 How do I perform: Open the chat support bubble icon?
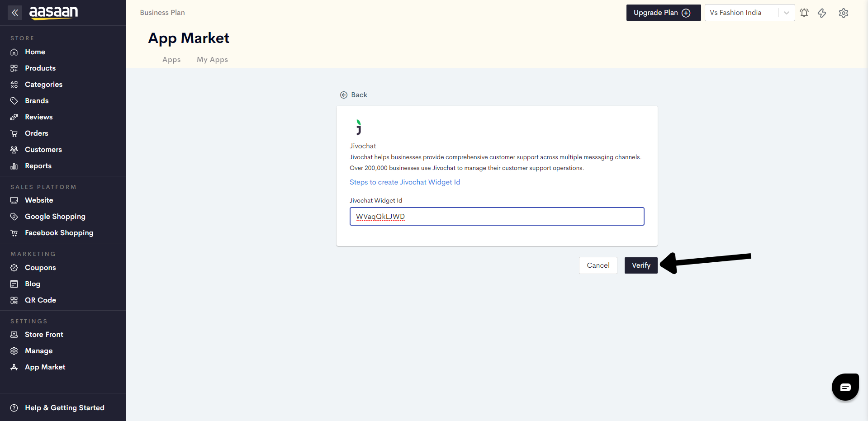(845, 387)
